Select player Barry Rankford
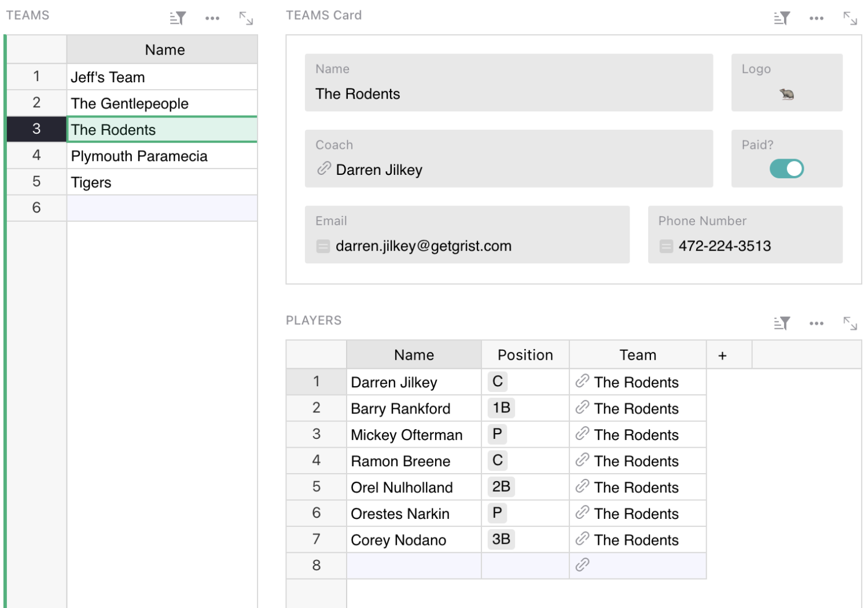868x608 pixels. click(414, 408)
